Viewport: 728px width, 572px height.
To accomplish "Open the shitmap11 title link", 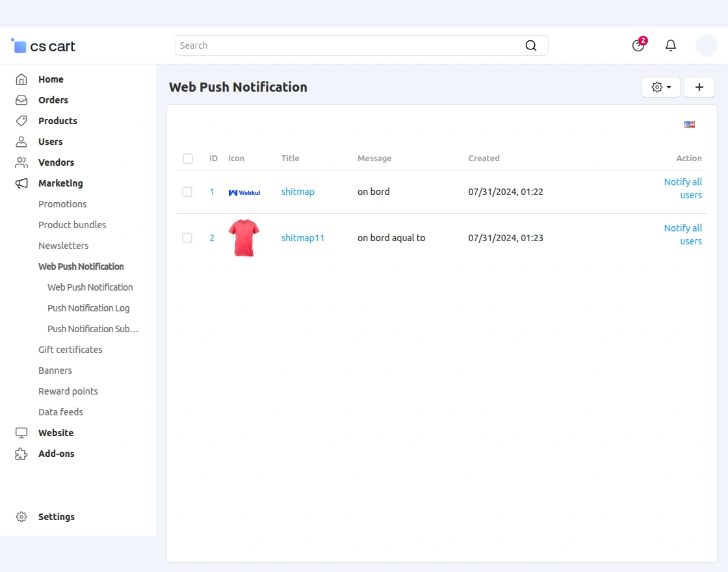I will coord(303,238).
